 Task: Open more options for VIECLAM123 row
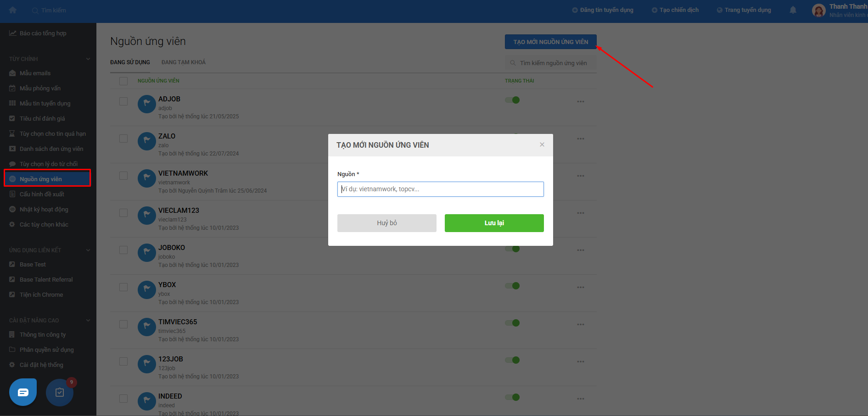[x=581, y=213]
